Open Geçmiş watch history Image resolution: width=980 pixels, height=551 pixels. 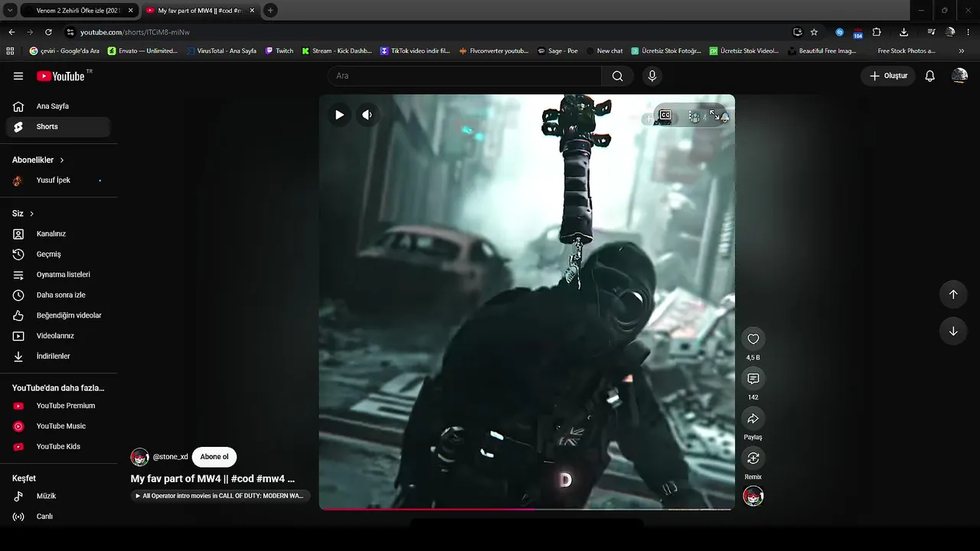[x=58, y=254]
